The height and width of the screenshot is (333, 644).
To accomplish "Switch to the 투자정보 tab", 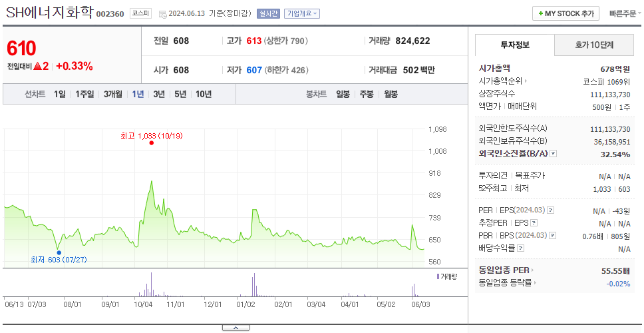I will (515, 45).
